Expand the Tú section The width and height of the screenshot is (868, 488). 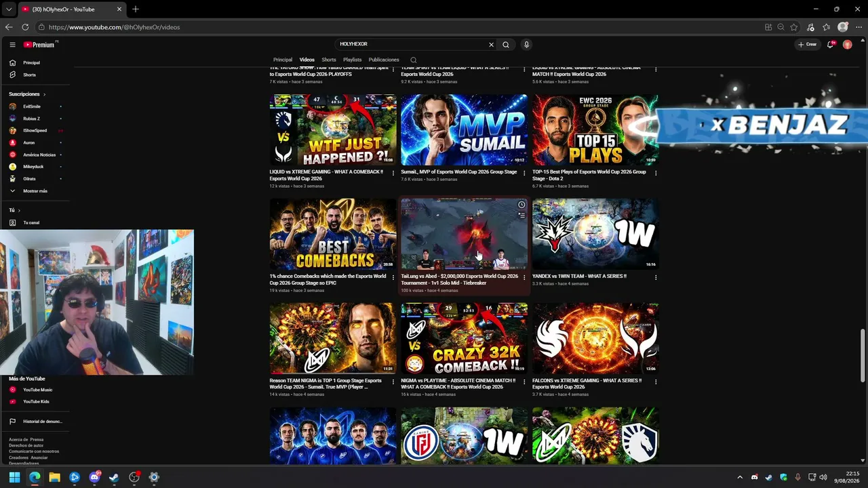pos(14,210)
